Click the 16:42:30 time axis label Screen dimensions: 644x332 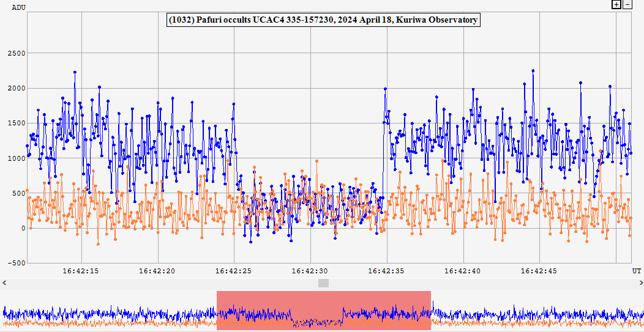(310, 271)
